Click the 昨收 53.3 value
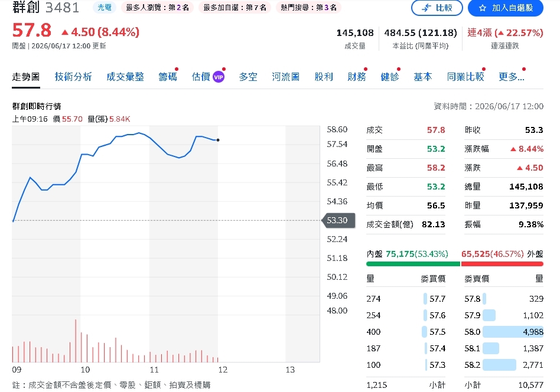The image size is (560, 392). click(x=534, y=130)
